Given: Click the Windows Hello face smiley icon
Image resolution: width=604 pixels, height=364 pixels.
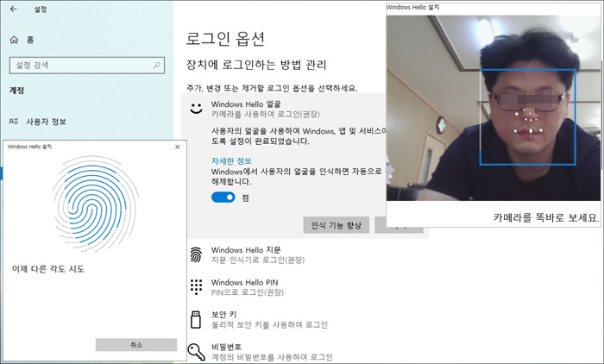Looking at the screenshot, I should (196, 108).
